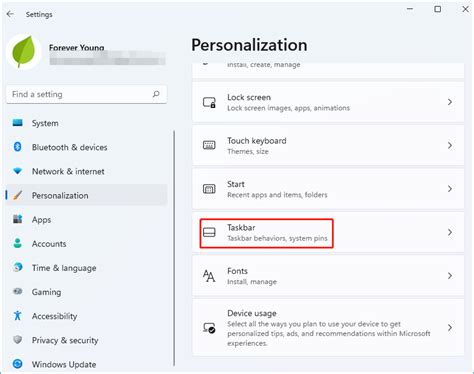
Task: Expand Touch keyboard chevron
Action: point(450,145)
